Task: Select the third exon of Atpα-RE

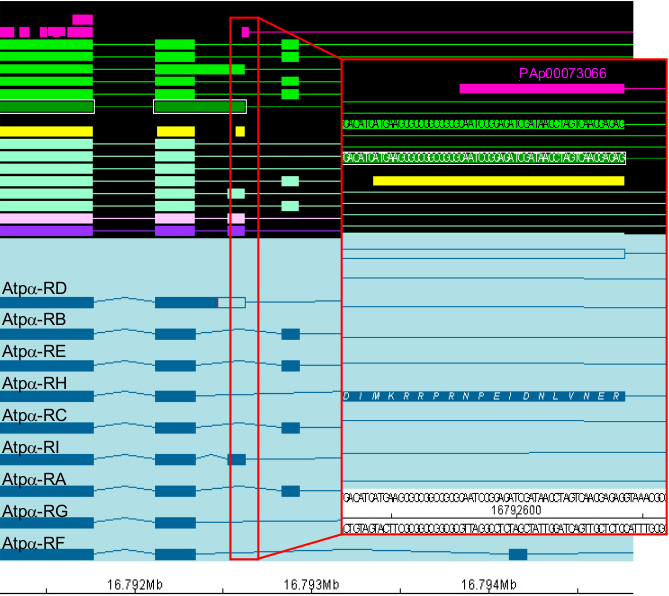Action: point(291,366)
